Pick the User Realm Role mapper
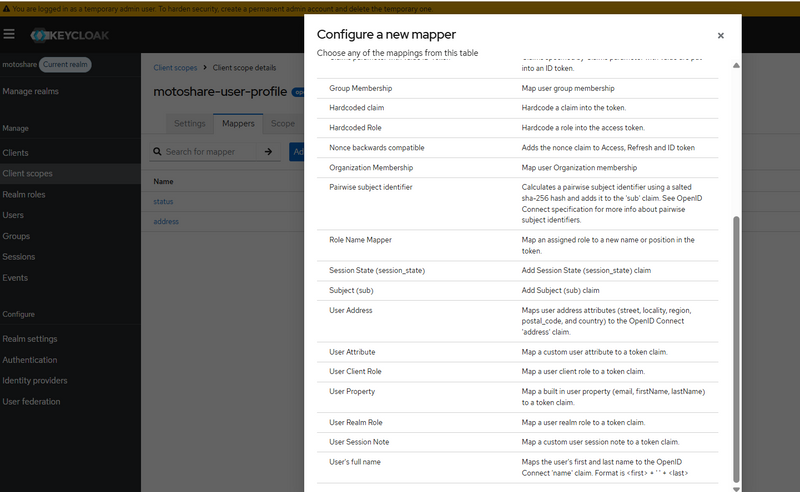 point(356,422)
